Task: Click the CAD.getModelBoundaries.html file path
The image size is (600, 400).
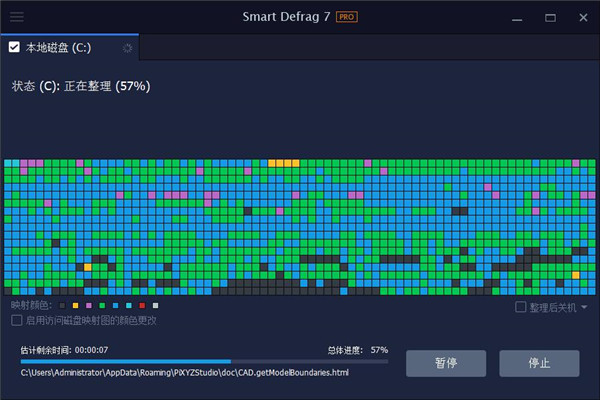Action: pyautogui.click(x=185, y=372)
